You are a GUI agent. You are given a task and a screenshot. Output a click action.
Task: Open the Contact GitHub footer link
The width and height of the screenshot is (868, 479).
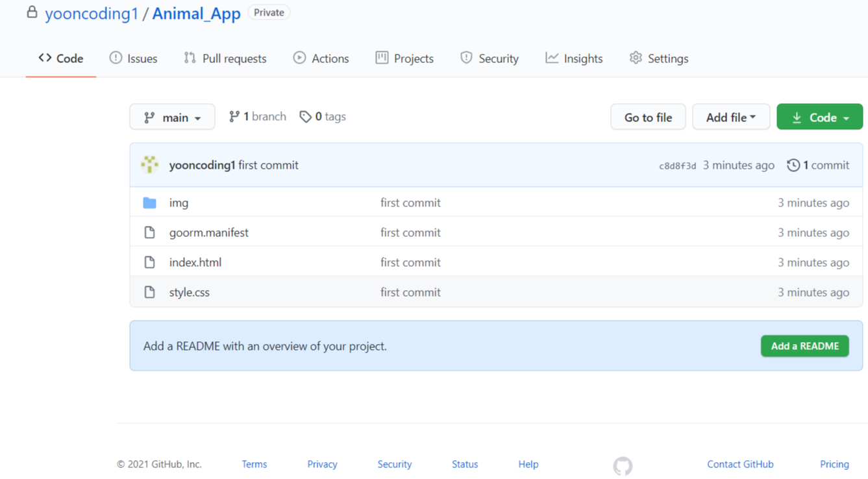point(740,464)
